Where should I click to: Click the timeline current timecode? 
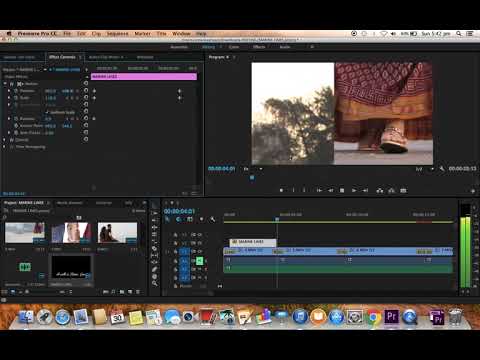tap(179, 211)
